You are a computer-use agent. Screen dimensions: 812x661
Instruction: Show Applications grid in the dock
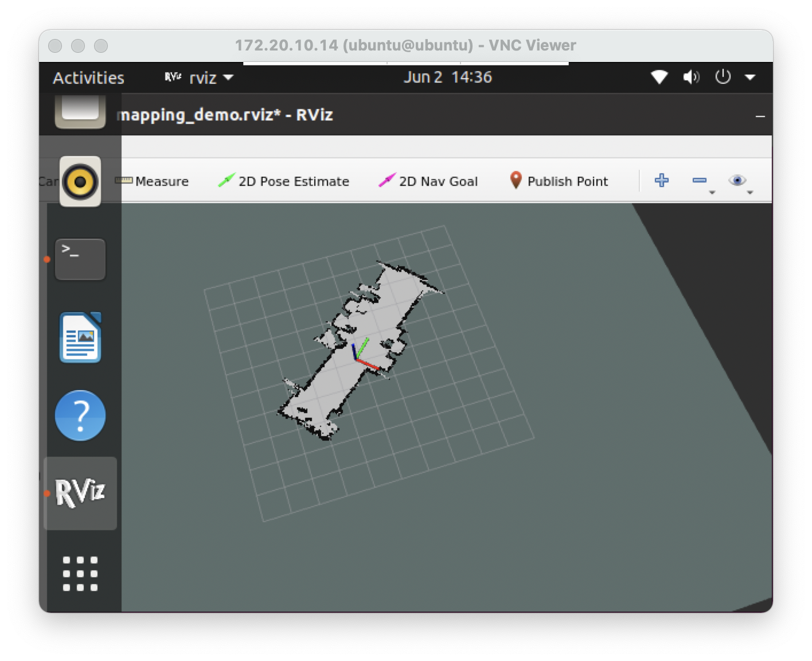coord(80,573)
